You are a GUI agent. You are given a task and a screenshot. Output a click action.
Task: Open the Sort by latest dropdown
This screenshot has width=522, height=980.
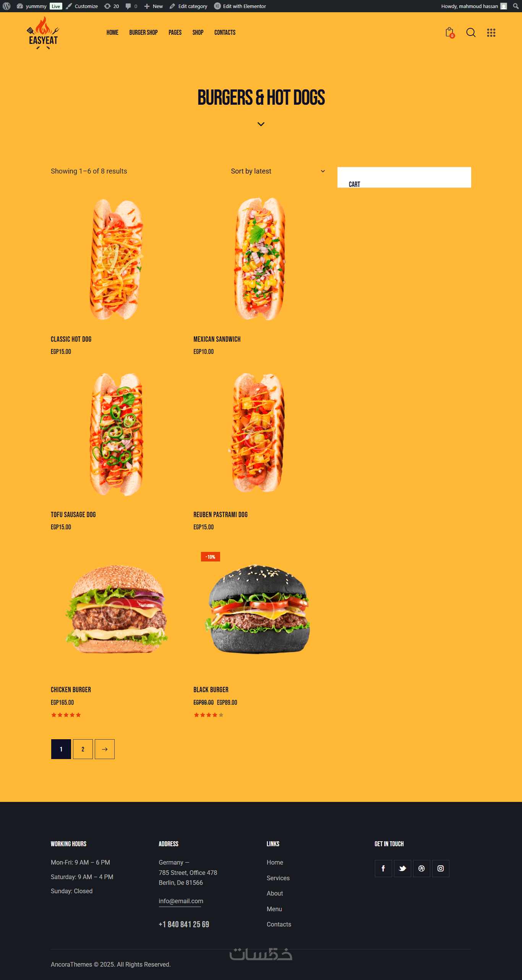coord(278,171)
